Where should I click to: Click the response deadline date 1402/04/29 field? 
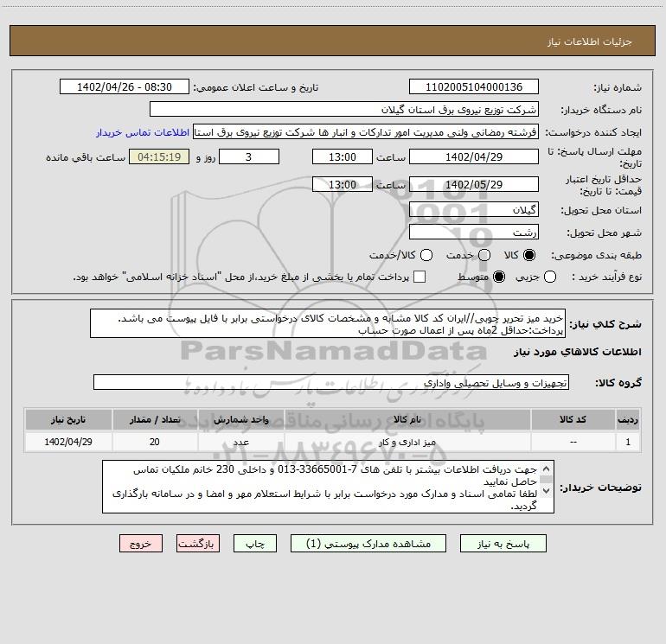coord(474,157)
